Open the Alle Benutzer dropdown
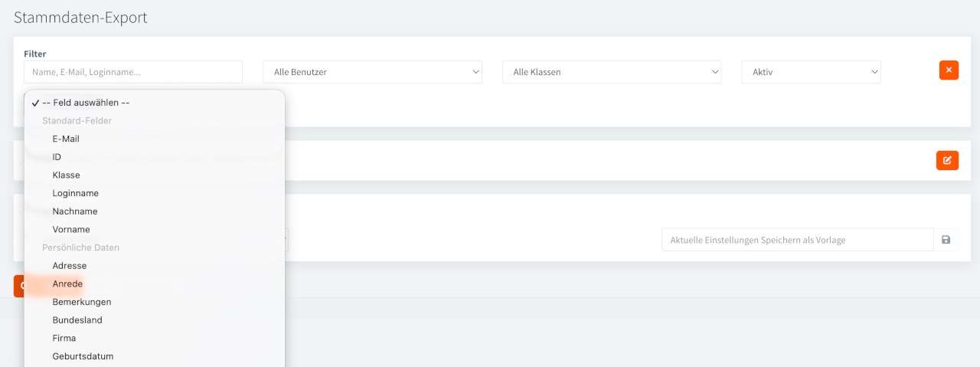The image size is (980, 367). (372, 72)
